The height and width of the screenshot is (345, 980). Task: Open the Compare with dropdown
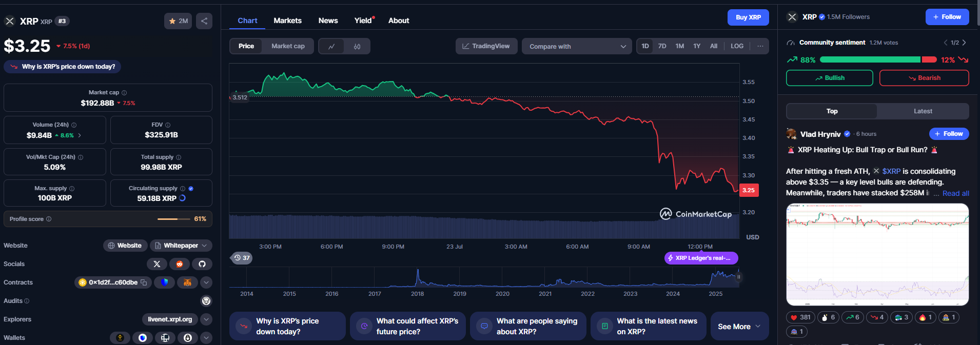[577, 46]
